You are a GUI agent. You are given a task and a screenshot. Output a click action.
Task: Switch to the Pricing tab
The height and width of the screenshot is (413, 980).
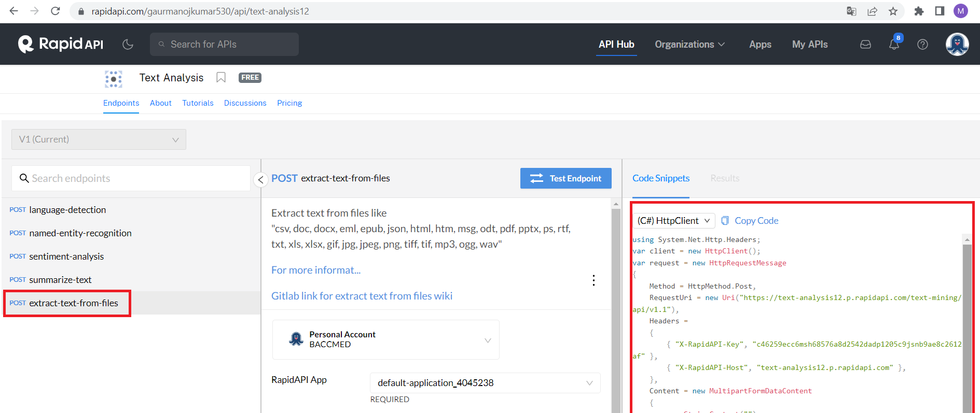(289, 103)
